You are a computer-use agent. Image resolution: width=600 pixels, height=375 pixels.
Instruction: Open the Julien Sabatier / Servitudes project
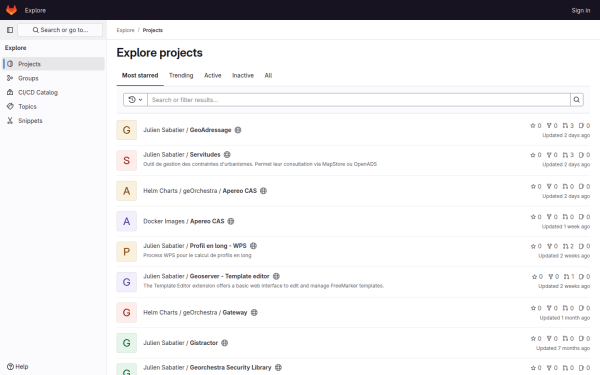182,155
